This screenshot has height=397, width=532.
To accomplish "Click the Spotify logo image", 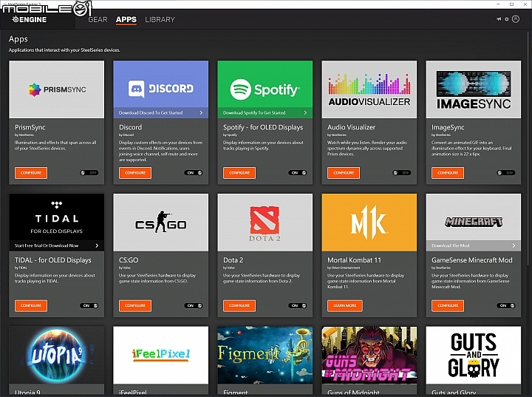I will [x=265, y=89].
